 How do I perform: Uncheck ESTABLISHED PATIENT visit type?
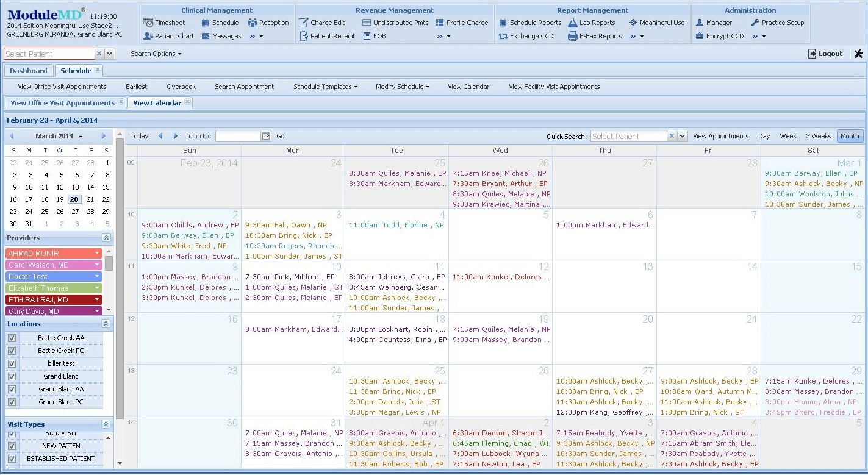[x=12, y=459]
